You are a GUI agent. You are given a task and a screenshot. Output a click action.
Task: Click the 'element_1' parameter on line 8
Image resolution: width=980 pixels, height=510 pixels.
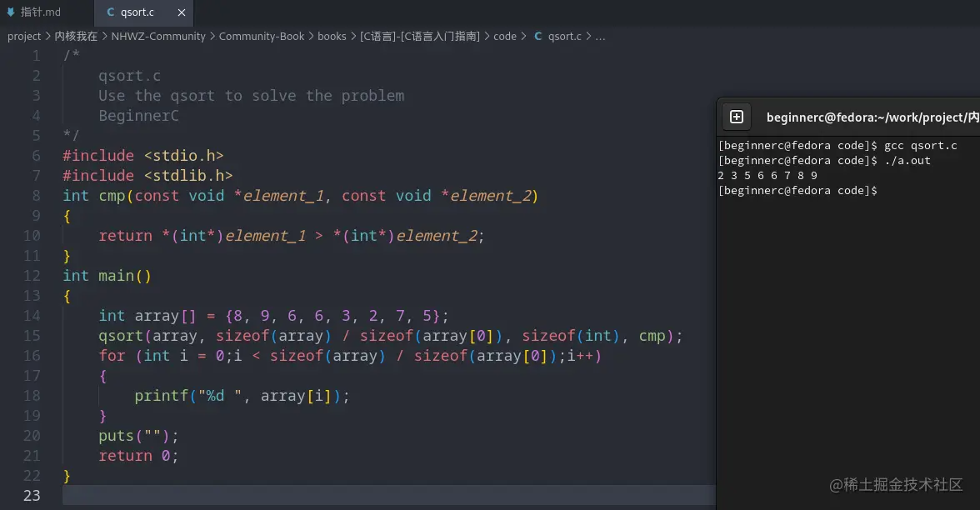[x=283, y=196]
